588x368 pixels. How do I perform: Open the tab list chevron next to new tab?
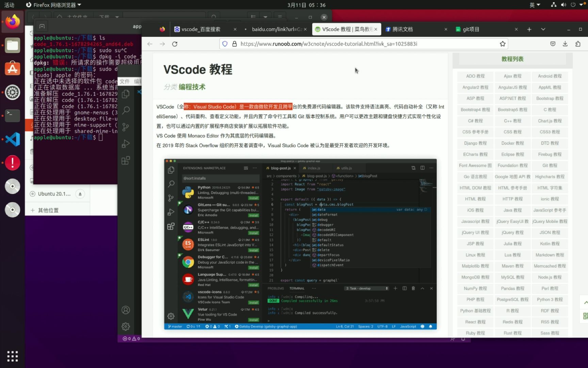(543, 29)
